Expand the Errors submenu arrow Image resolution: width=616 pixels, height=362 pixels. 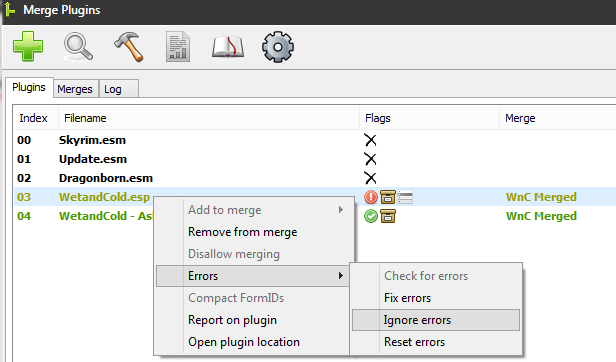click(x=341, y=276)
